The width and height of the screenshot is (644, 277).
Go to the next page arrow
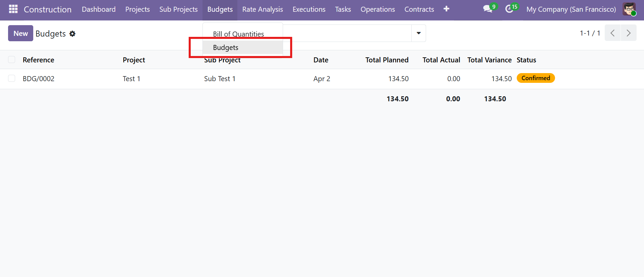(628, 33)
